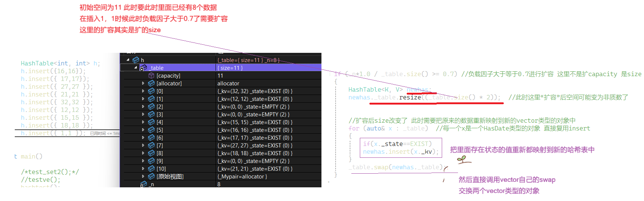The image size is (644, 201).
Task: Expand element [8] in watch list
Action: click(x=143, y=153)
